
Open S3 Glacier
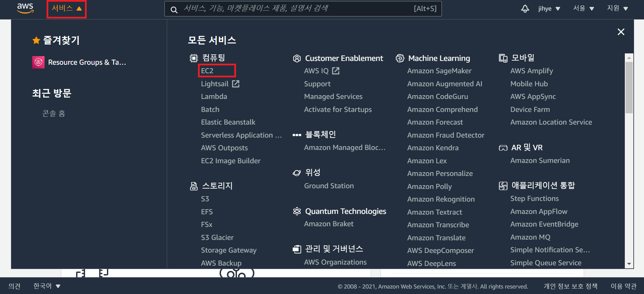217,238
